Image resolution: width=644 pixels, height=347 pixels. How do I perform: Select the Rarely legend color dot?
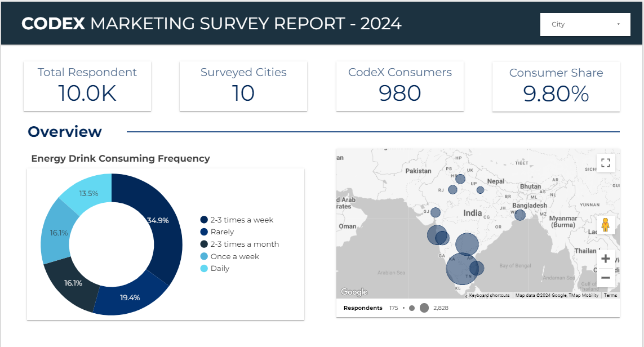pyautogui.click(x=204, y=232)
